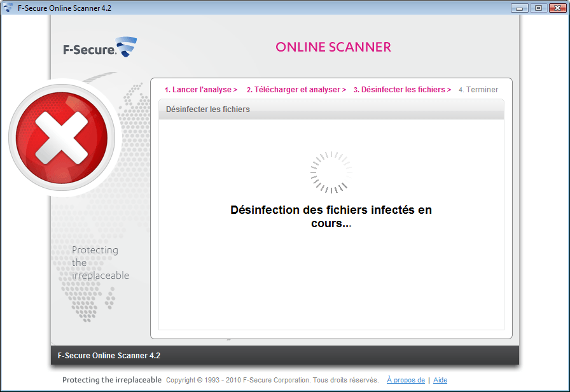Click the red error X icon
This screenshot has width=570, height=392.
point(62,137)
